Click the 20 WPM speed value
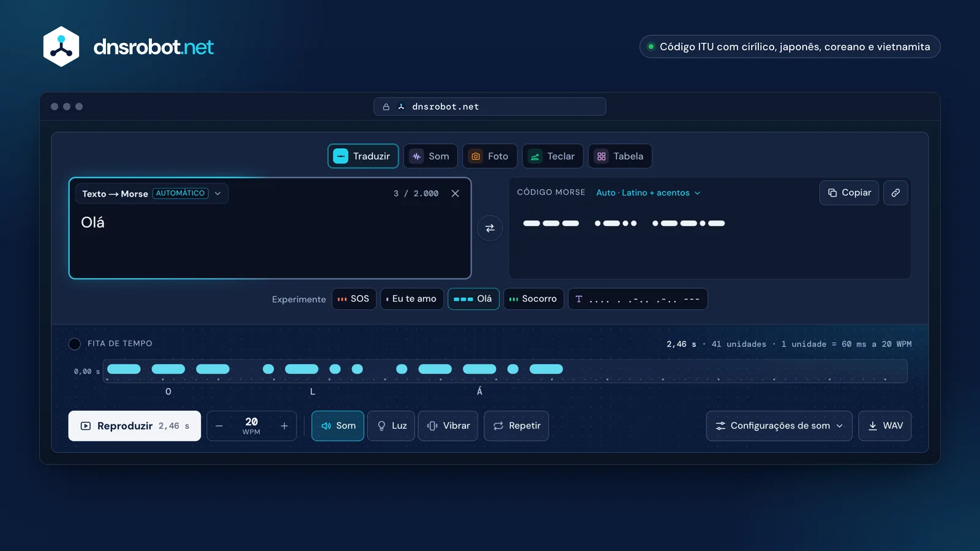The height and width of the screenshot is (551, 980). 252,426
